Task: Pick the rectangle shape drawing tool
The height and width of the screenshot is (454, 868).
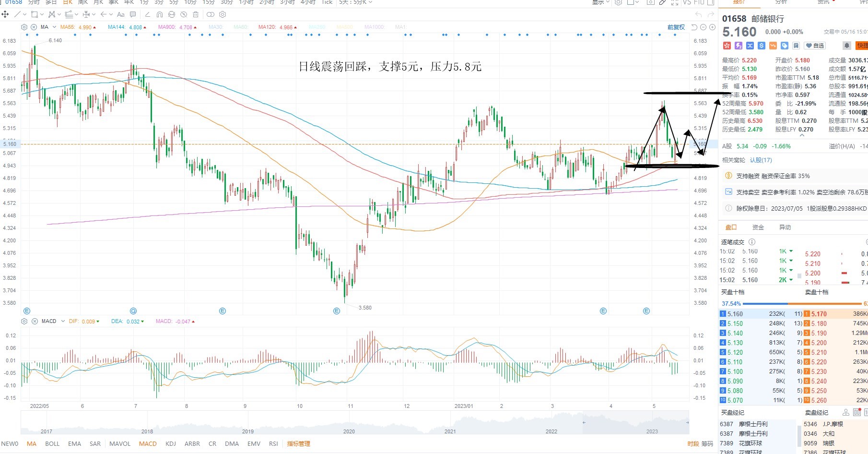Action: (x=35, y=14)
